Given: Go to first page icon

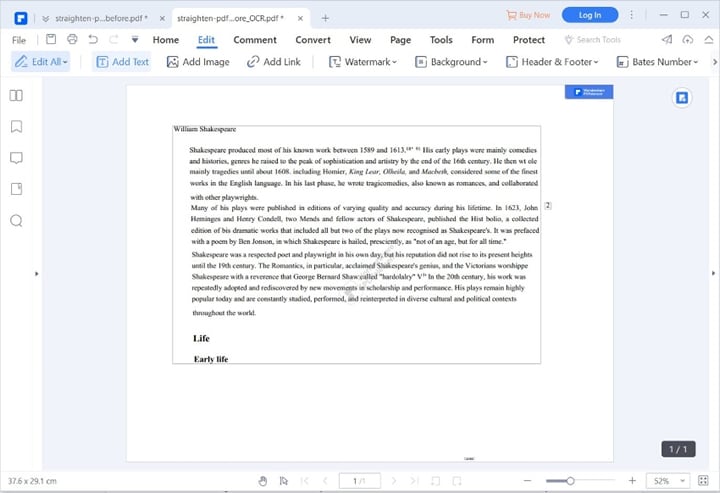Looking at the screenshot, I should coord(304,481).
